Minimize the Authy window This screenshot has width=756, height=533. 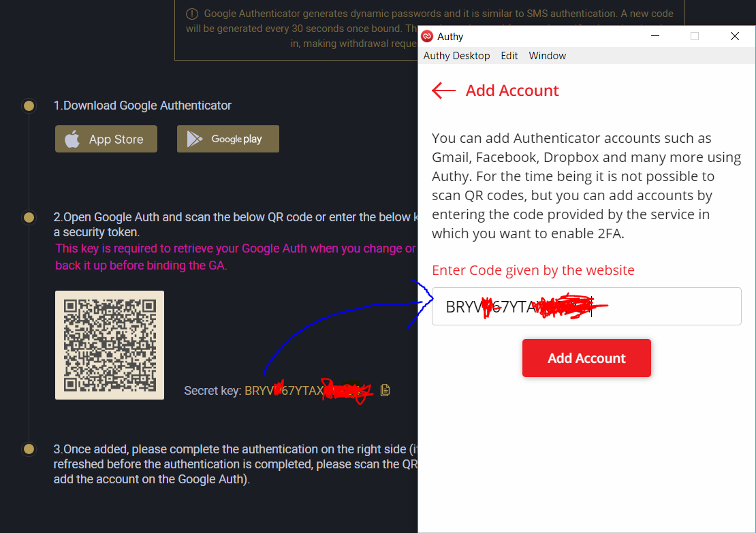point(655,36)
